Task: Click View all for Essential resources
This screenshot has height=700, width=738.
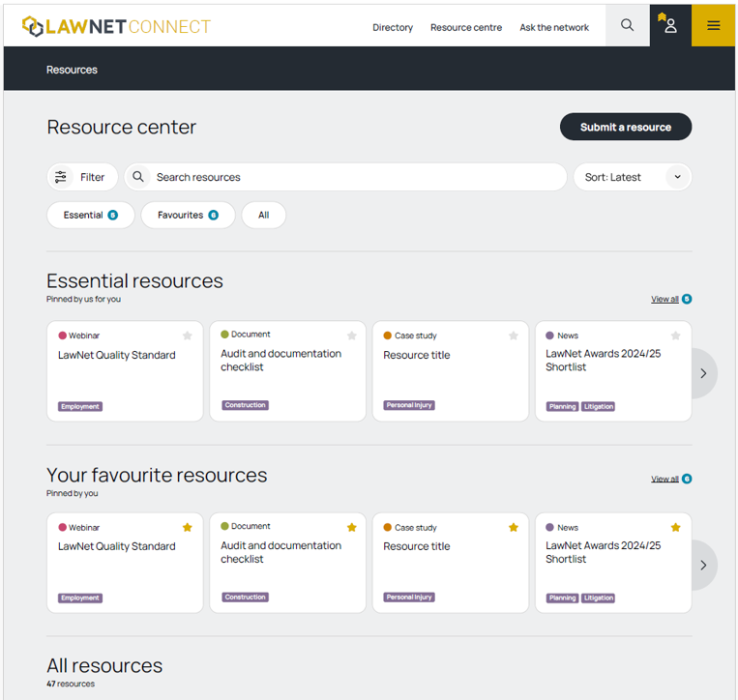Action: (x=664, y=299)
